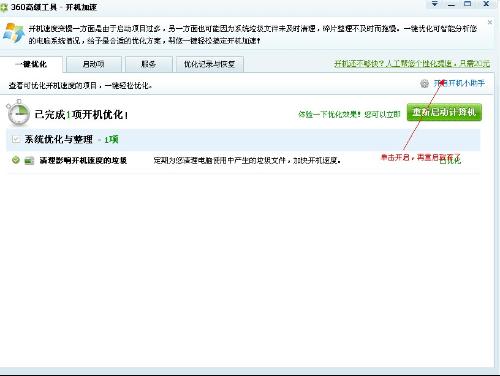The height and width of the screenshot is (376, 500).
Task: Close the 360 开机加速 window
Action: click(x=486, y=4)
